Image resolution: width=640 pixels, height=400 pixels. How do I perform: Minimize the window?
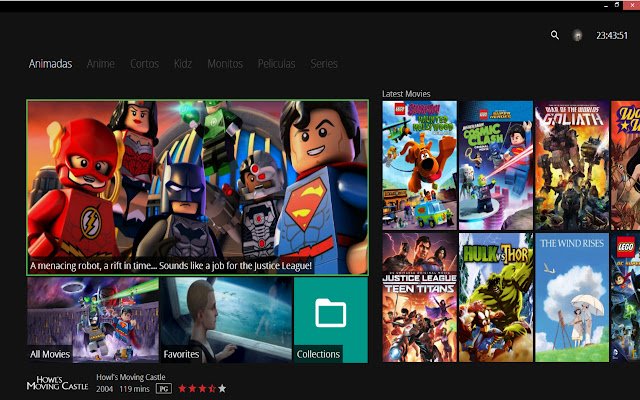point(606,6)
